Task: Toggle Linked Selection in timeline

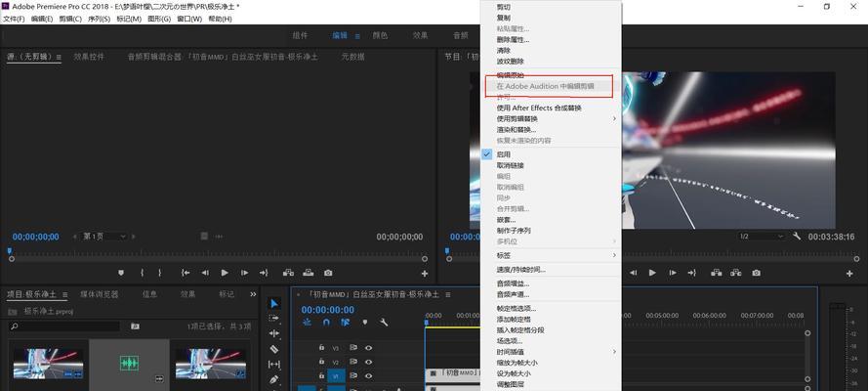Action: (346, 322)
